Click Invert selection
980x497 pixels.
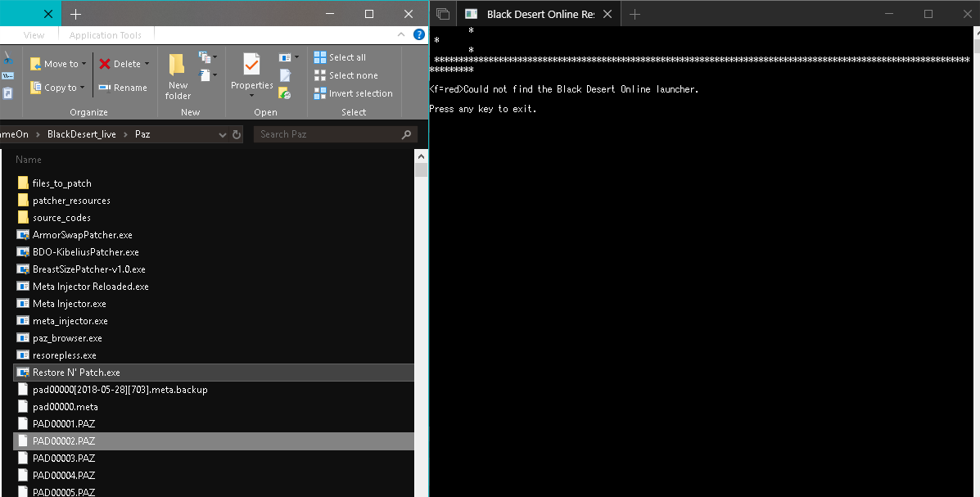click(353, 93)
